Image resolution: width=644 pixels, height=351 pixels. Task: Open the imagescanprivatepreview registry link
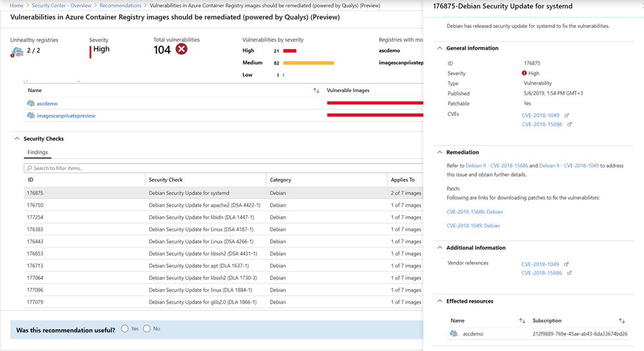click(x=66, y=116)
